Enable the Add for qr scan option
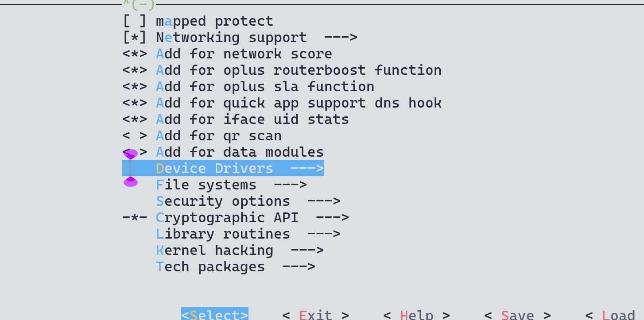This screenshot has height=320, width=644. [x=135, y=136]
